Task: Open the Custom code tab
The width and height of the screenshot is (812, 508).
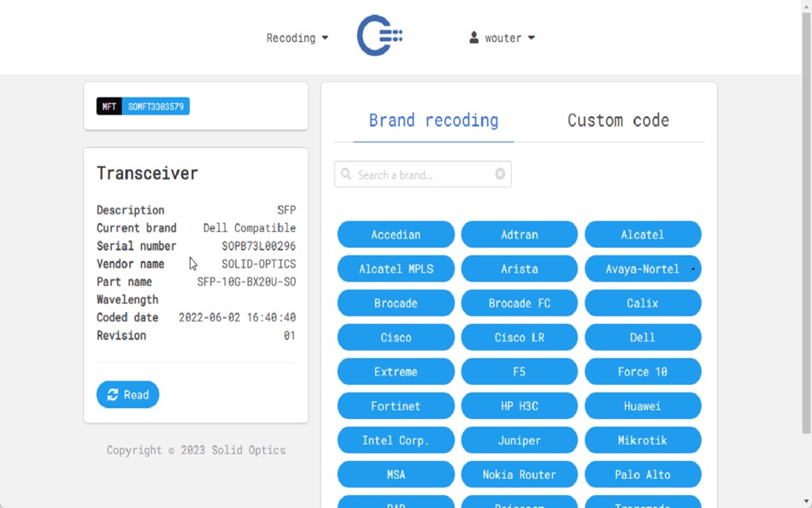Action: pos(618,121)
